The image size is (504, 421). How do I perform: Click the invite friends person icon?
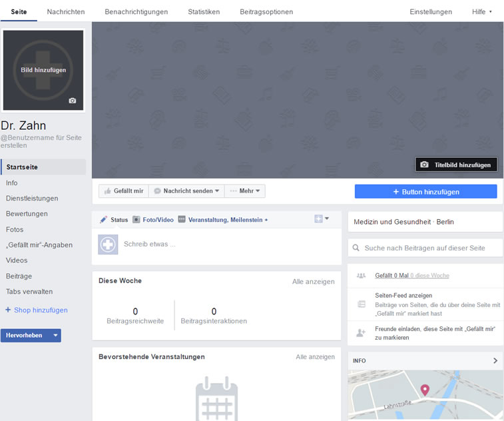[361, 332]
